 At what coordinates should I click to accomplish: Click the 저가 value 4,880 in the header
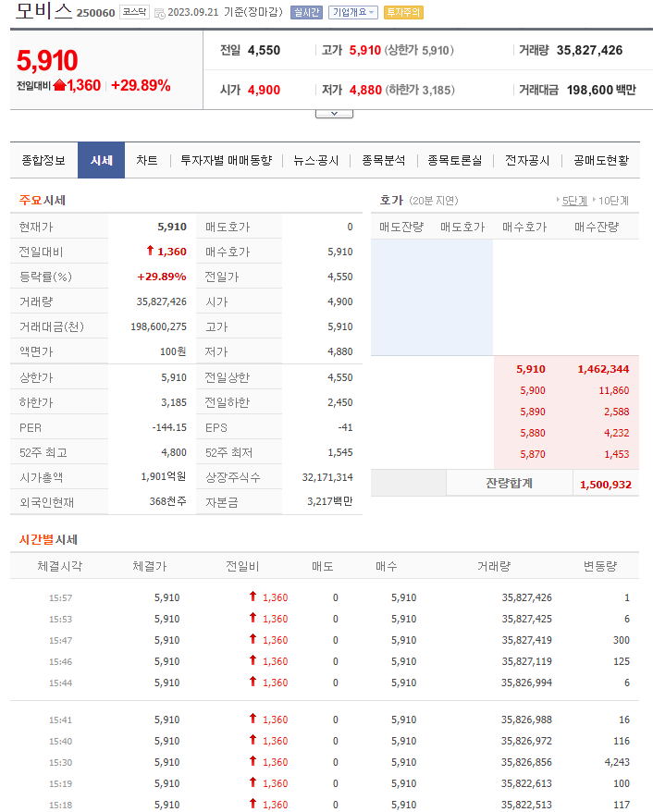365,90
